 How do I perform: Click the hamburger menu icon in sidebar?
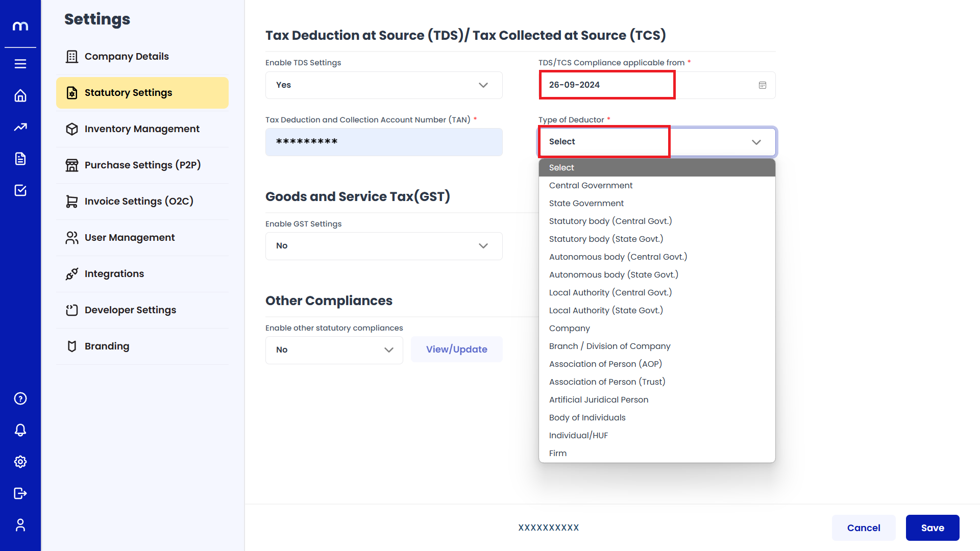[x=20, y=64]
